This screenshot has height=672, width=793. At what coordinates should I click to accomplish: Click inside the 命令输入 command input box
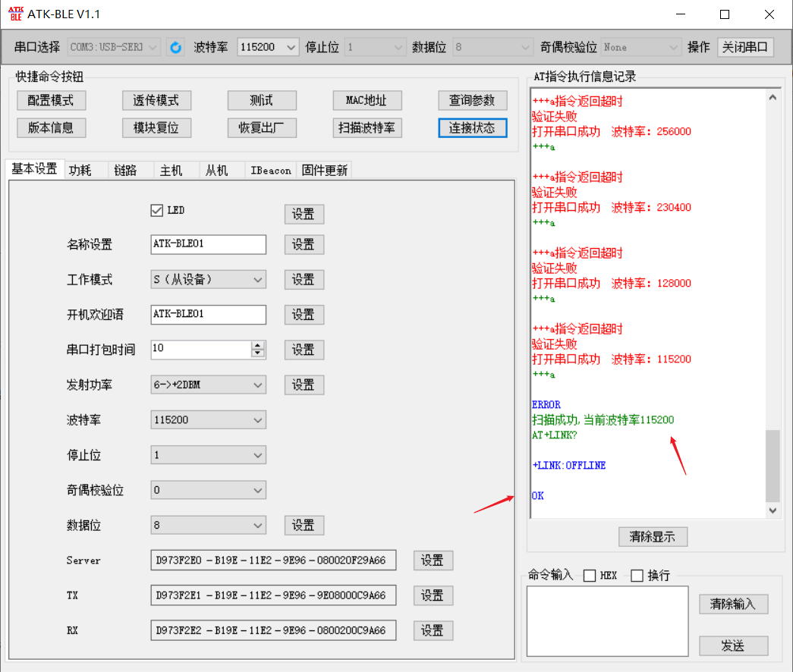pyautogui.click(x=607, y=620)
